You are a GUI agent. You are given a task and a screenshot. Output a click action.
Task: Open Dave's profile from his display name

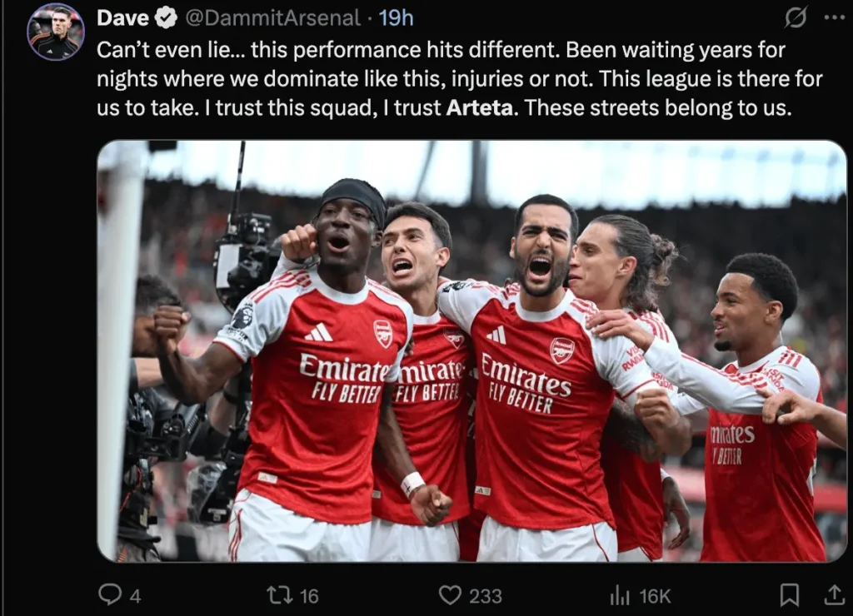pyautogui.click(x=123, y=17)
